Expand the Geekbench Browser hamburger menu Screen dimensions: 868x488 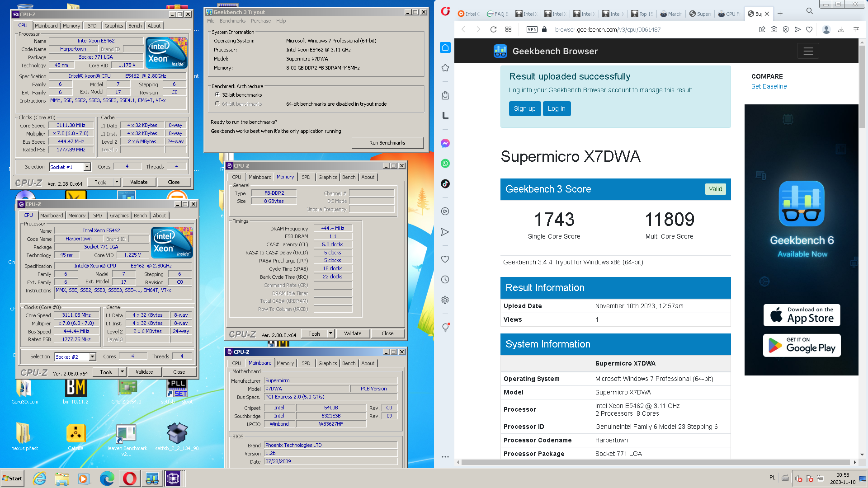[808, 51]
